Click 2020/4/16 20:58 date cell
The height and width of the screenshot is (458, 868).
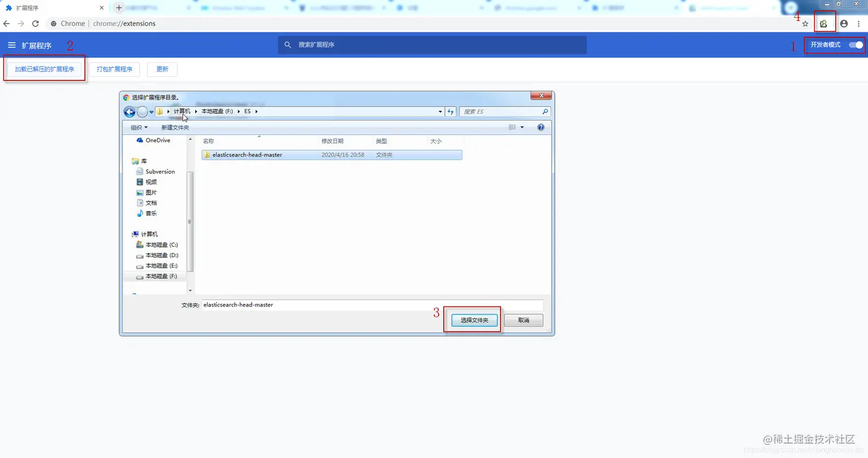[x=343, y=154]
